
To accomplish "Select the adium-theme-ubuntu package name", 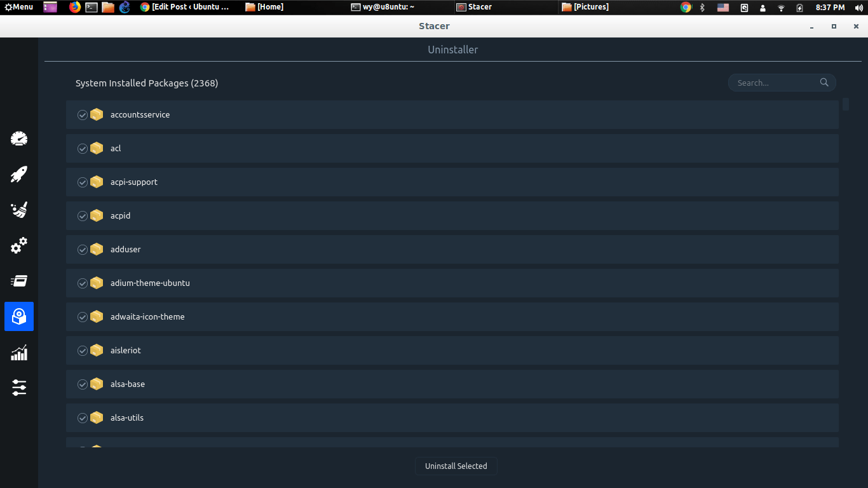I will (150, 283).
